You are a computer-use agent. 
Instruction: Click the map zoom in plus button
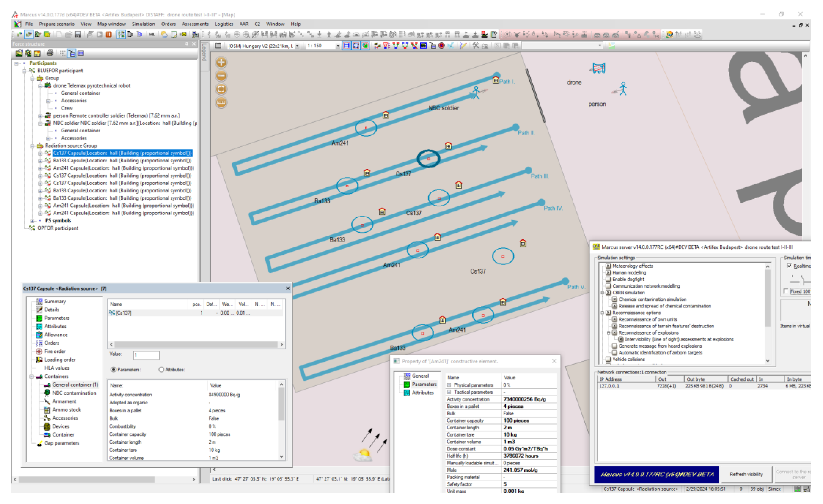coord(221,63)
